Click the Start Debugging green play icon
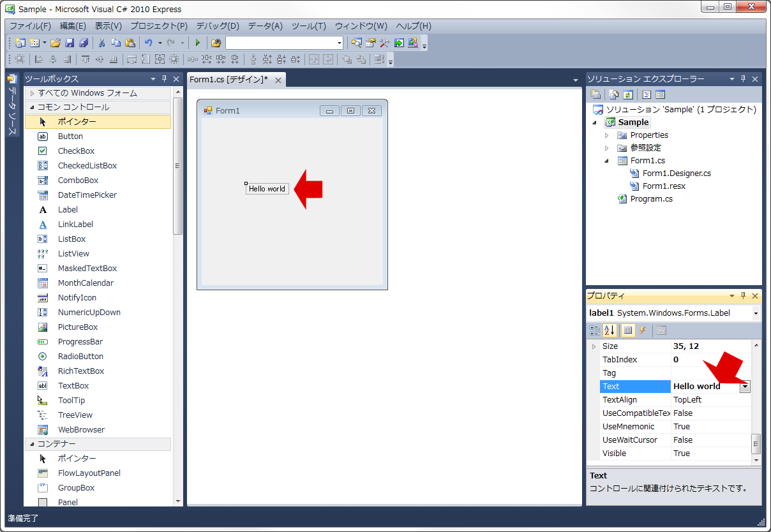Image resolution: width=771 pixels, height=532 pixels. coord(198,43)
